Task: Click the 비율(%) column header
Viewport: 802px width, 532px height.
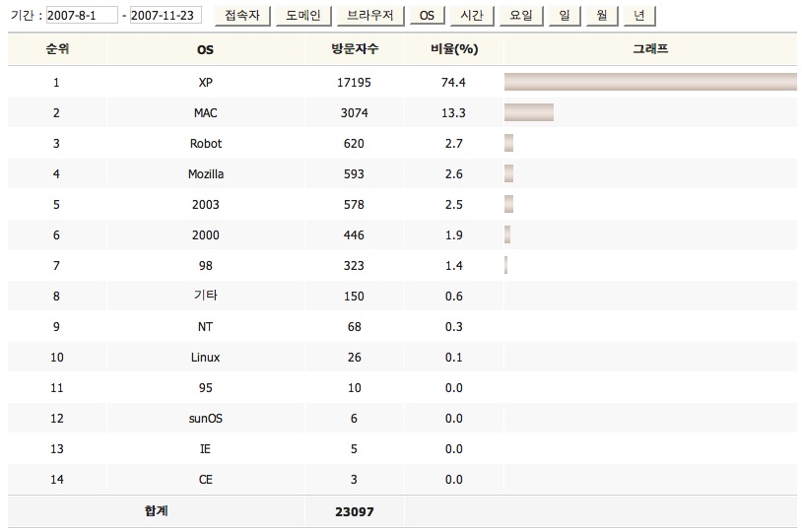Action: point(454,49)
